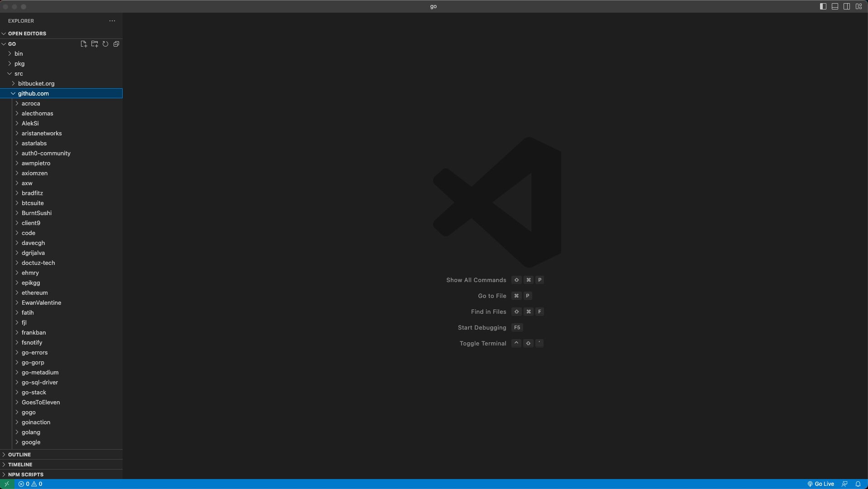Expand the gogo folder
Image resolution: width=868 pixels, height=489 pixels.
coord(61,412)
